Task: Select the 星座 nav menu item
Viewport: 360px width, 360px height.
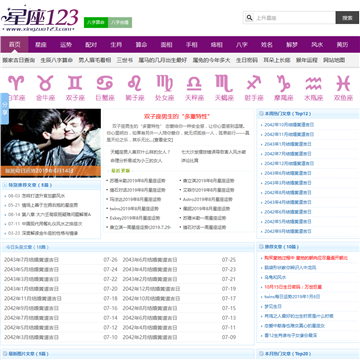Action: click(x=41, y=45)
